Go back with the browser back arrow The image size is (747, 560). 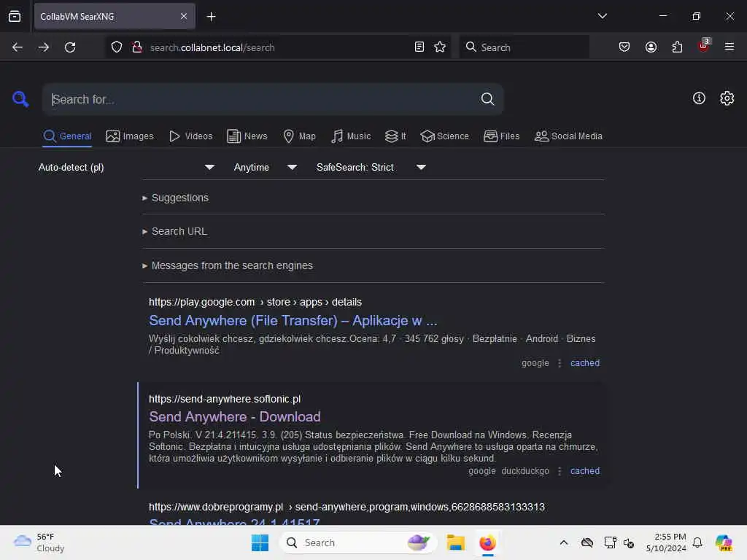point(18,47)
